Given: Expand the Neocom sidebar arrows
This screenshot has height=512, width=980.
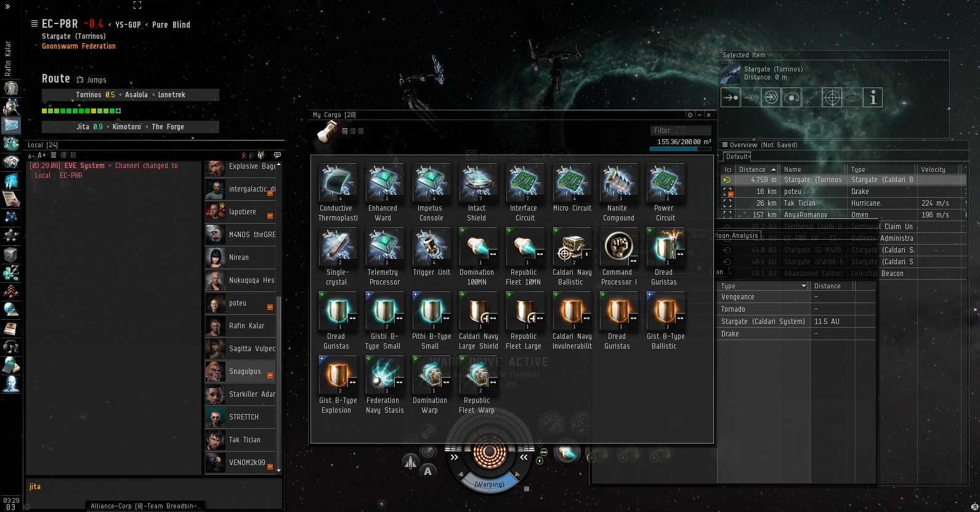Looking at the screenshot, I should (x=8, y=7).
